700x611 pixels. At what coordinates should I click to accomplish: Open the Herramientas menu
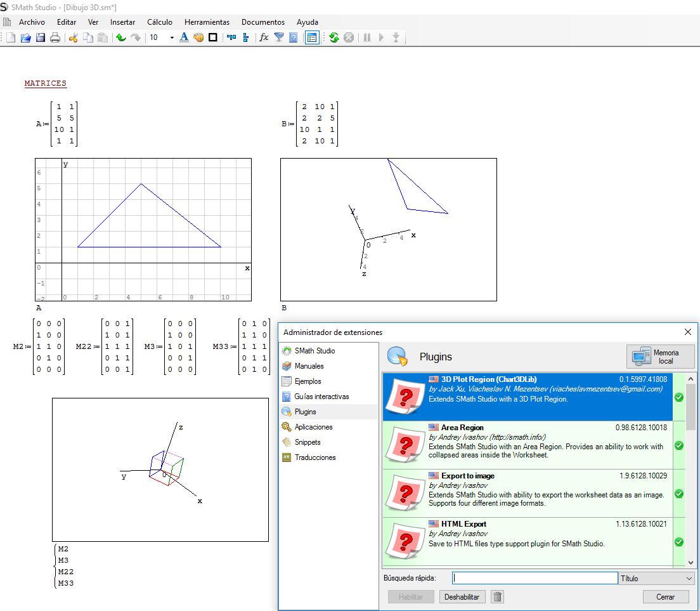(207, 22)
